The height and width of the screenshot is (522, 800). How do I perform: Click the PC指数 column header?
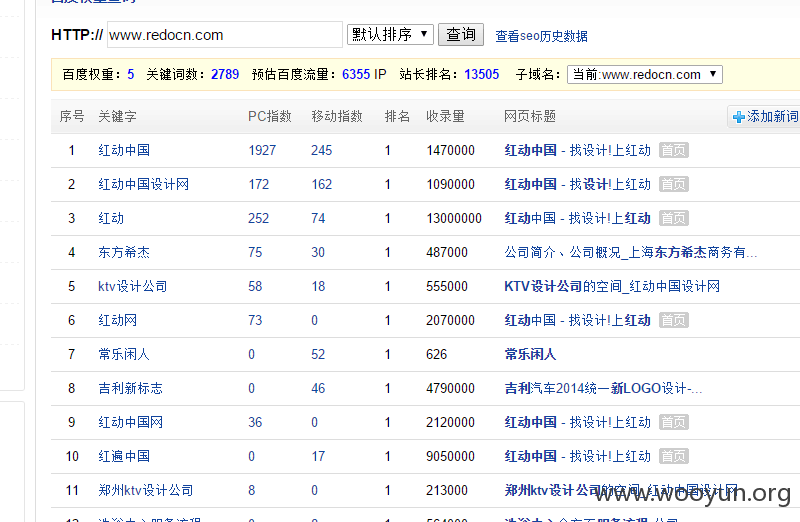click(x=269, y=116)
